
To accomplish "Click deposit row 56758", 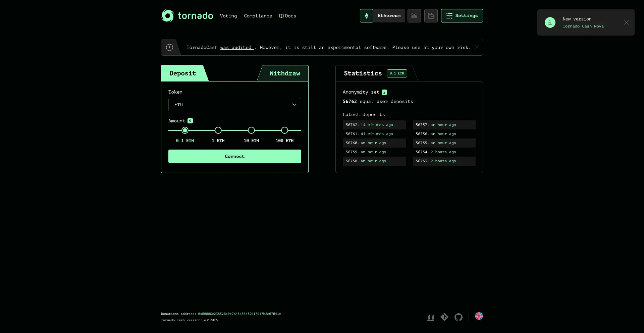I will click(374, 161).
